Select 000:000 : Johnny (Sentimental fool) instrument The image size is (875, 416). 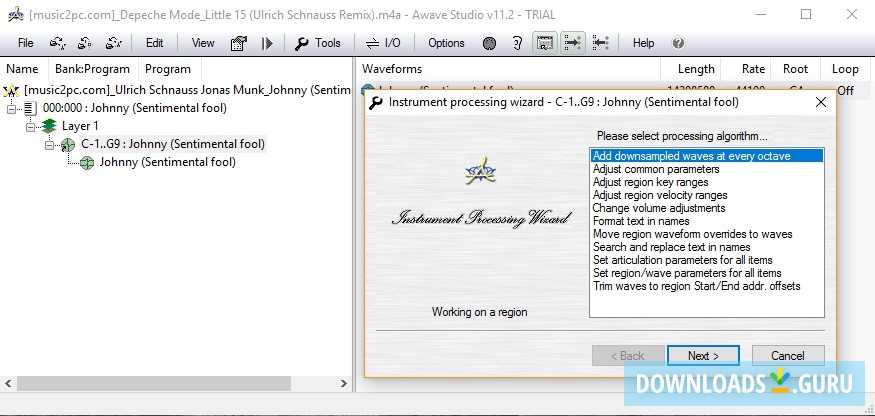pyautogui.click(x=134, y=108)
